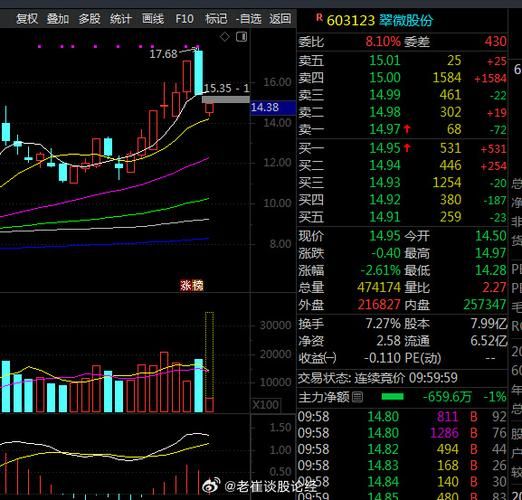Click the red R margin-trading marker

tap(319, 18)
